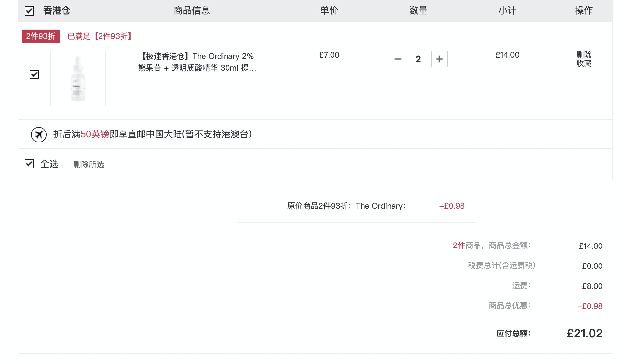
Task: Click the £14.00 item subtotal value
Action: tap(508, 55)
